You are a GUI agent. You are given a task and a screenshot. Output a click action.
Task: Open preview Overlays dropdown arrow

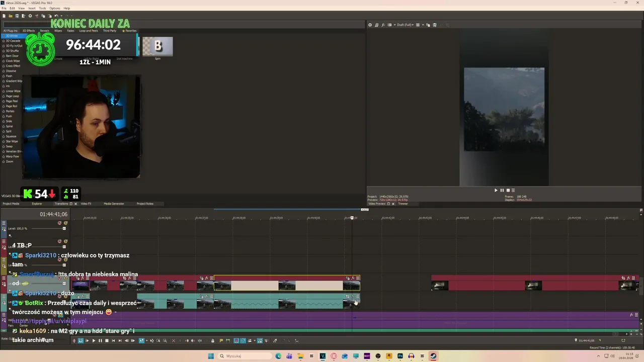[423, 25]
